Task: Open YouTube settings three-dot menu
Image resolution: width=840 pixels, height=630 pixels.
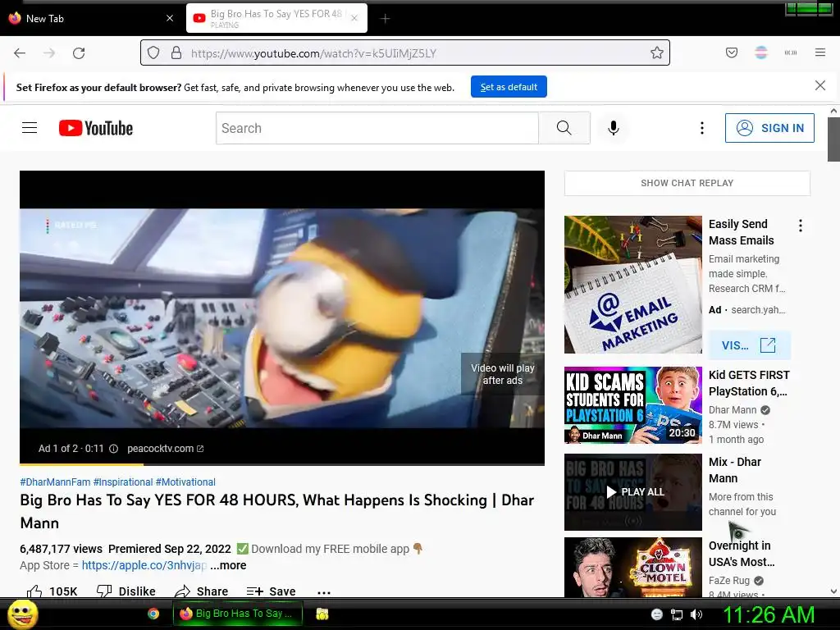Action: coord(702,127)
